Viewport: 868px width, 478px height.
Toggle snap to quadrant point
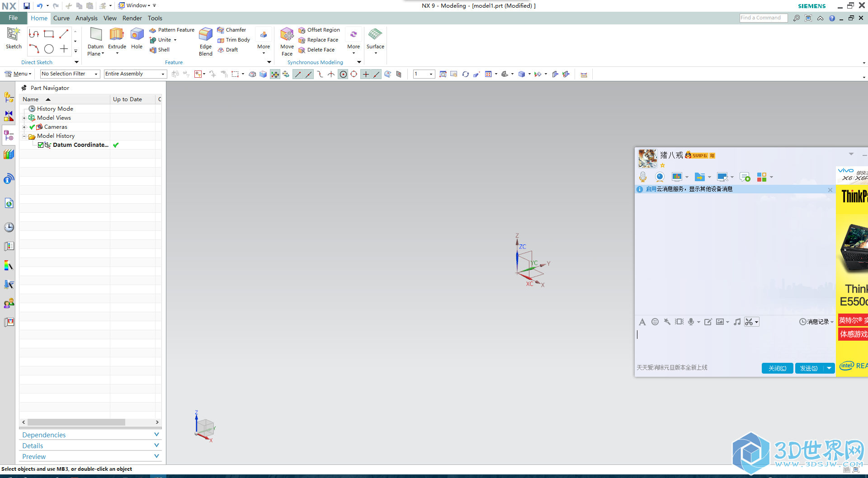(x=354, y=74)
